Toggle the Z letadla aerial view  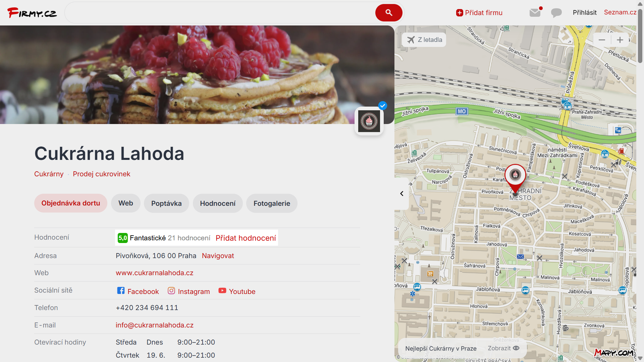424,40
